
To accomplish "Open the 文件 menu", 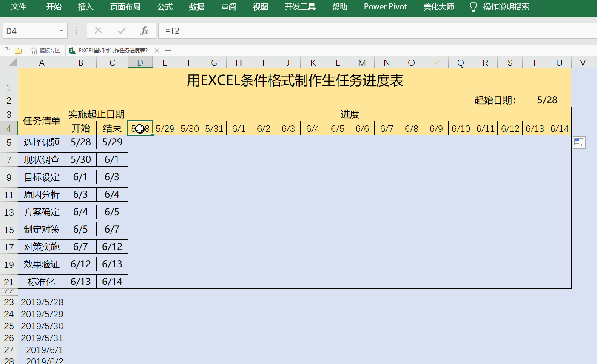I will [19, 7].
